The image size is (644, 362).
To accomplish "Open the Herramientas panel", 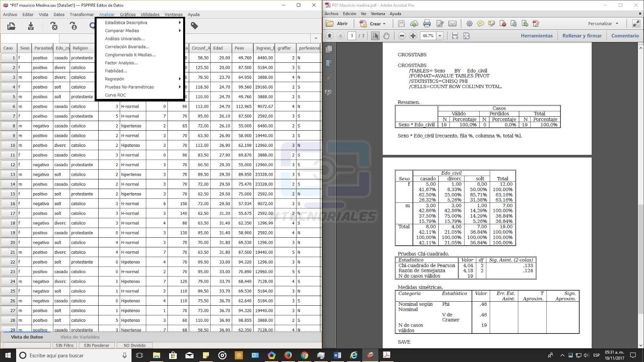I will click(x=537, y=35).
